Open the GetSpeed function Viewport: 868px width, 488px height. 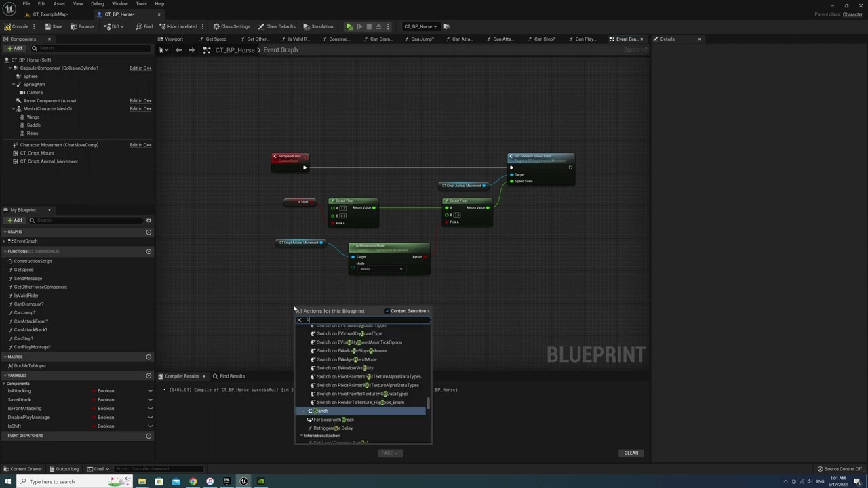(24, 270)
